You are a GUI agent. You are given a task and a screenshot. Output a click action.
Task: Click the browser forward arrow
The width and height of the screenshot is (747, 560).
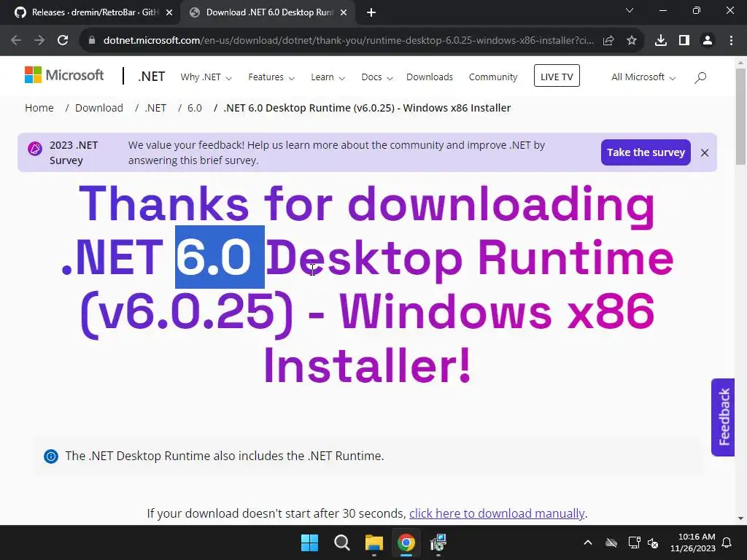(x=39, y=41)
